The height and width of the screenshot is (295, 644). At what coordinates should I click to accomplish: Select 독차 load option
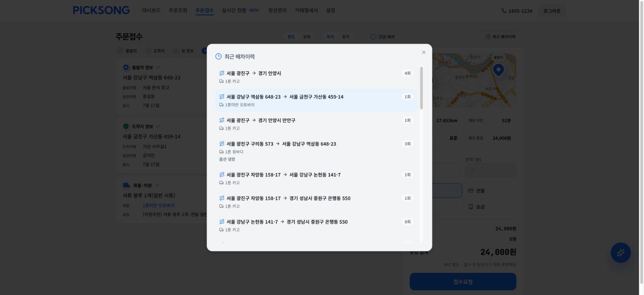pos(330,37)
